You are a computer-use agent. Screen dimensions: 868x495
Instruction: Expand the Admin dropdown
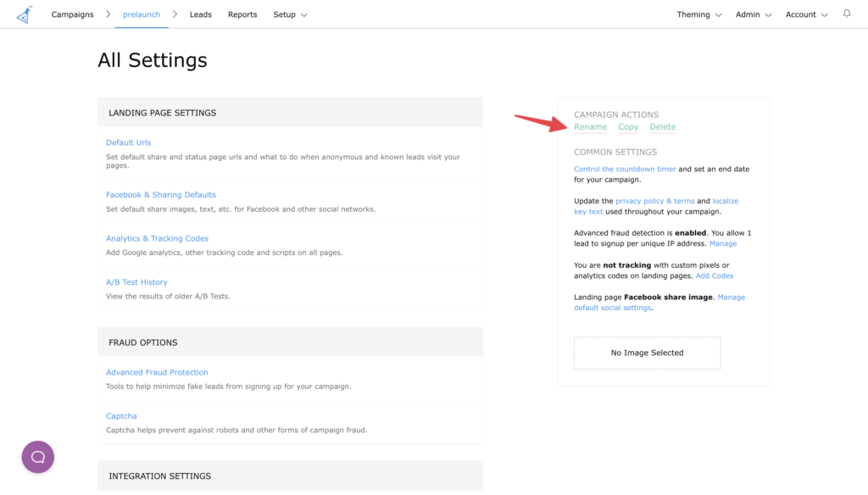754,14
